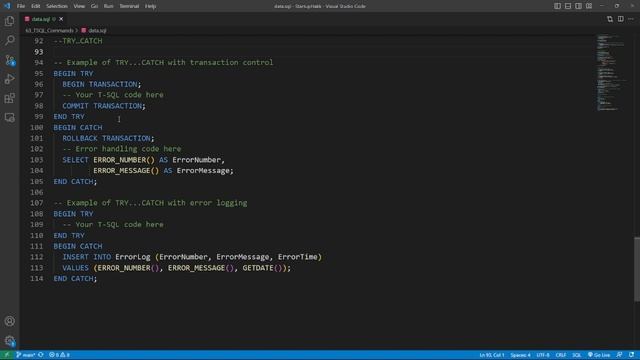Toggle the primary side bar

click(x=557, y=6)
